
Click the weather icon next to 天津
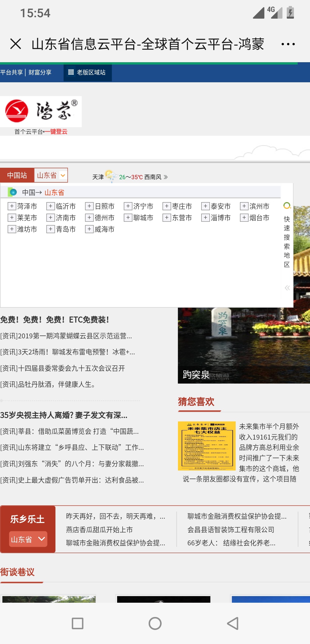coord(111,176)
